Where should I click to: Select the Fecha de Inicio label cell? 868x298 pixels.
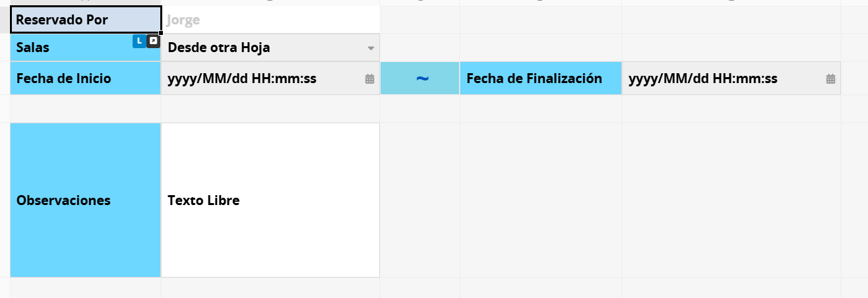click(x=86, y=78)
